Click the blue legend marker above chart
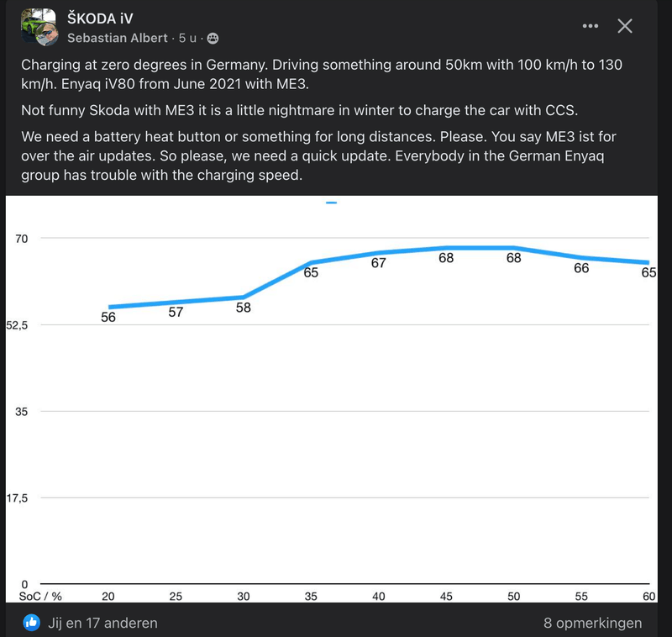The height and width of the screenshot is (637, 672). pyautogui.click(x=331, y=203)
